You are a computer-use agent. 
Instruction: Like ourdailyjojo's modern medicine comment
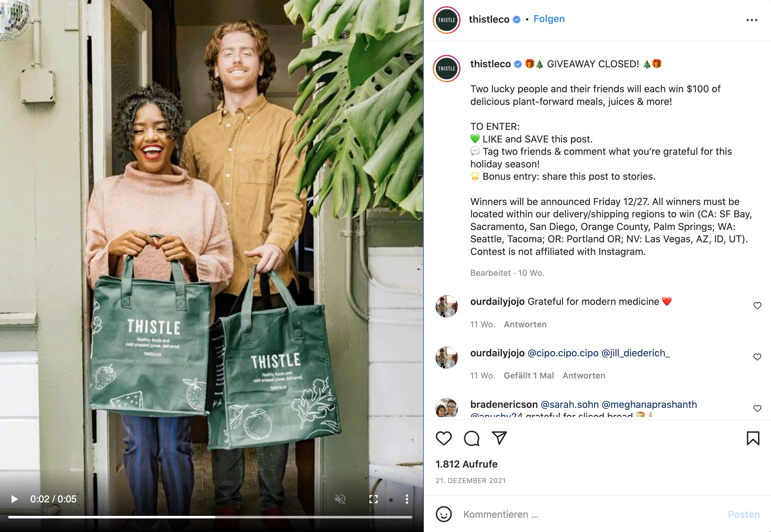point(757,306)
